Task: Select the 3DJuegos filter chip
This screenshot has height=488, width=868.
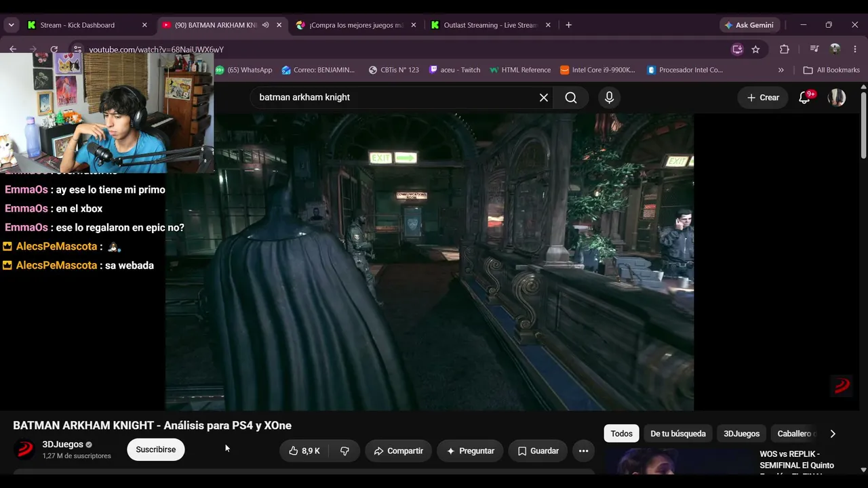Action: point(742,434)
